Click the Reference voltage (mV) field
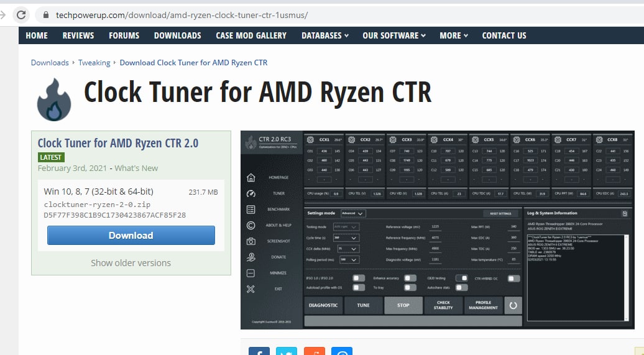This screenshot has height=355, width=644. point(436,227)
